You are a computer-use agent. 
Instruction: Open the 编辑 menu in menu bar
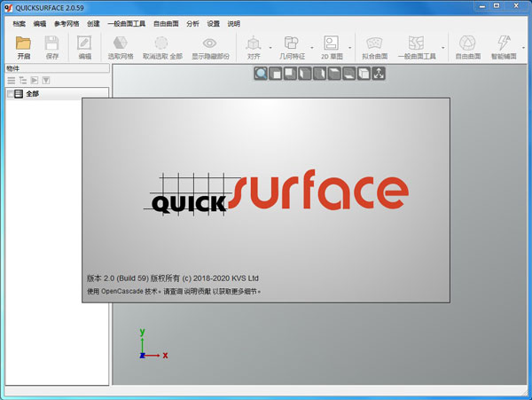(x=40, y=23)
